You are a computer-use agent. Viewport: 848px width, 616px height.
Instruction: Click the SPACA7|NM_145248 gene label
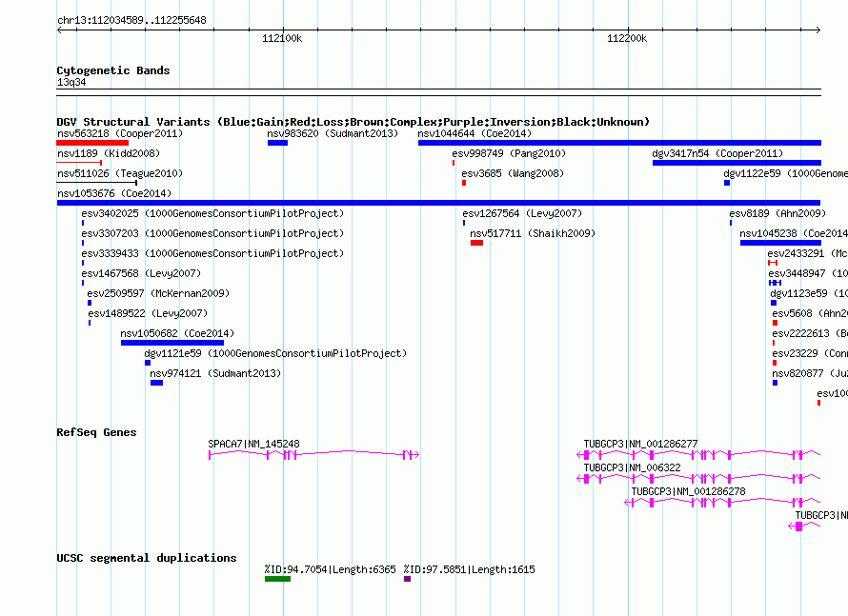click(x=253, y=444)
